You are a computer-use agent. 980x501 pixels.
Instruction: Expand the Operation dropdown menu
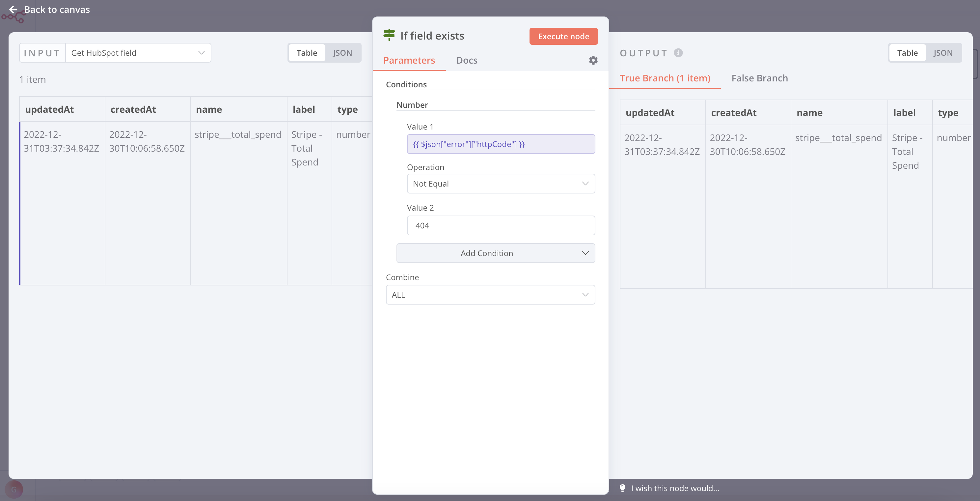pyautogui.click(x=501, y=184)
